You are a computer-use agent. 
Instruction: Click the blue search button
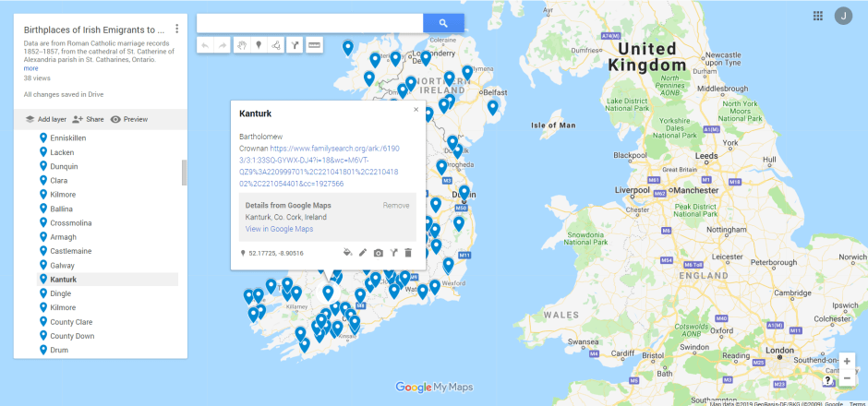(443, 23)
